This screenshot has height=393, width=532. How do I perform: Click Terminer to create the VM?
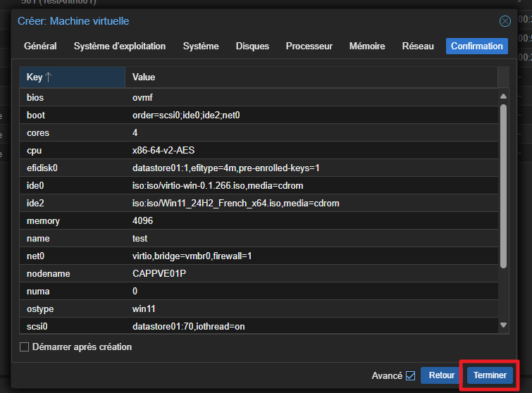tap(490, 375)
